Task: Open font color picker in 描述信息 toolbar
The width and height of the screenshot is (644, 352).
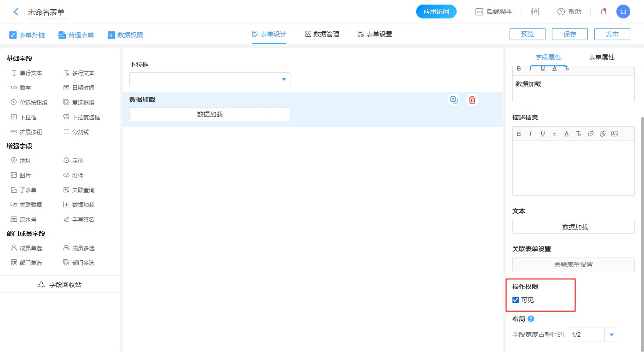Action: [567, 134]
